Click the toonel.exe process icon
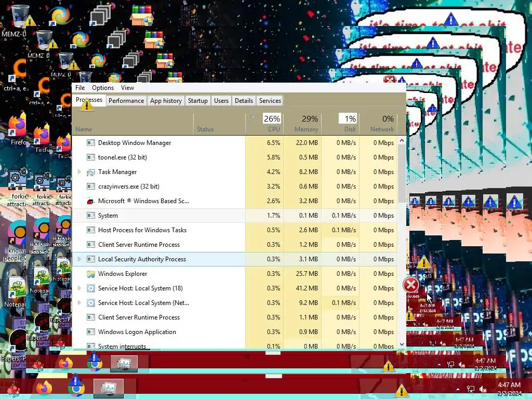Viewport: 532px width, 399px height. coord(90,157)
